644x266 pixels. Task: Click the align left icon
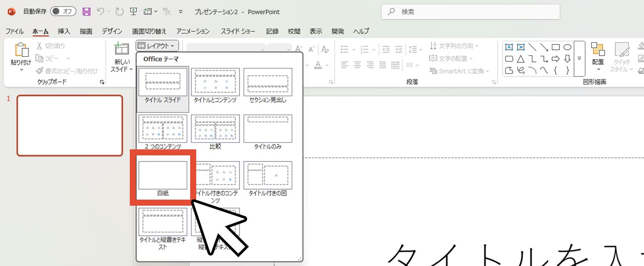click(x=345, y=65)
